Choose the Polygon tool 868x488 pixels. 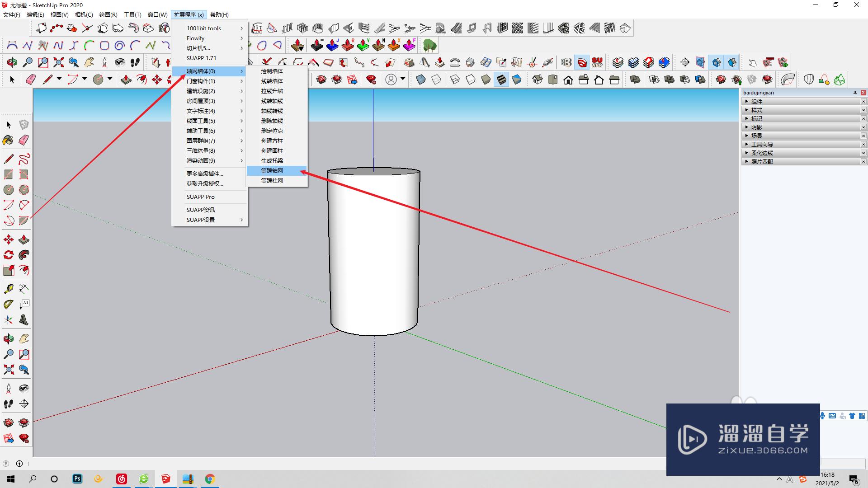[24, 190]
